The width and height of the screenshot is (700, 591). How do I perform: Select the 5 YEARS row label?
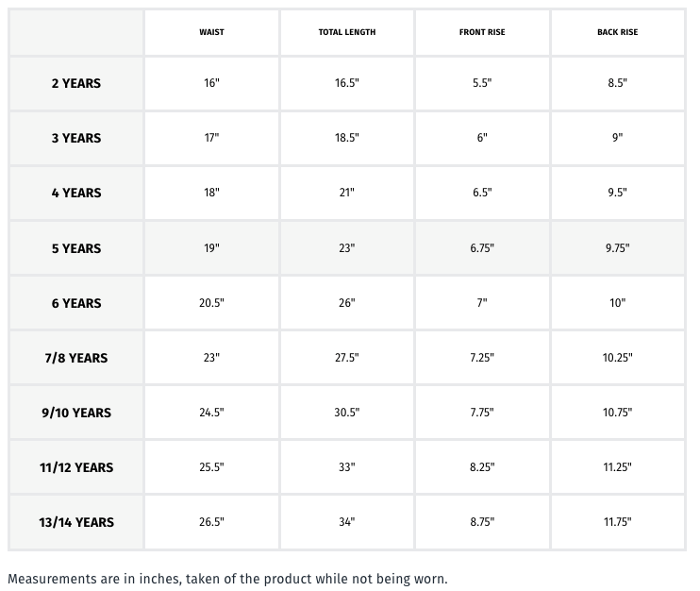[75, 248]
